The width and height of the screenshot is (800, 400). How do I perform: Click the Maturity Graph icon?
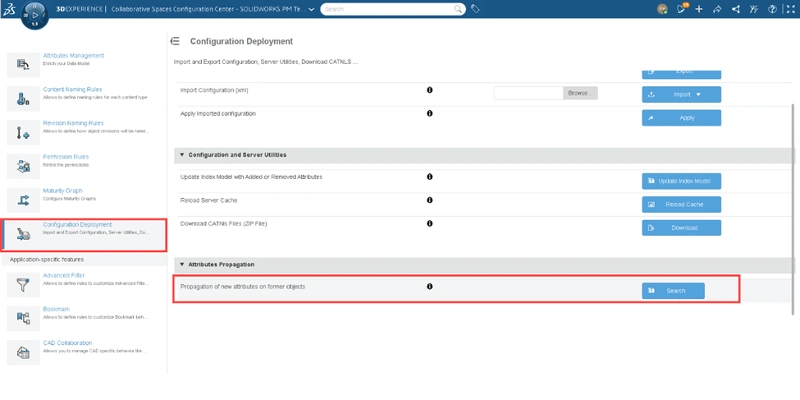[x=23, y=200]
